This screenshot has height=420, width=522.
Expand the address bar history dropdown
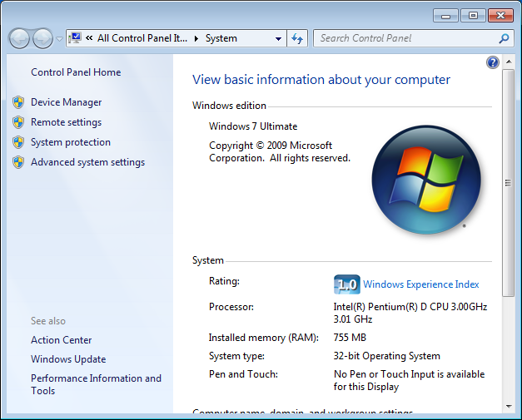point(278,38)
